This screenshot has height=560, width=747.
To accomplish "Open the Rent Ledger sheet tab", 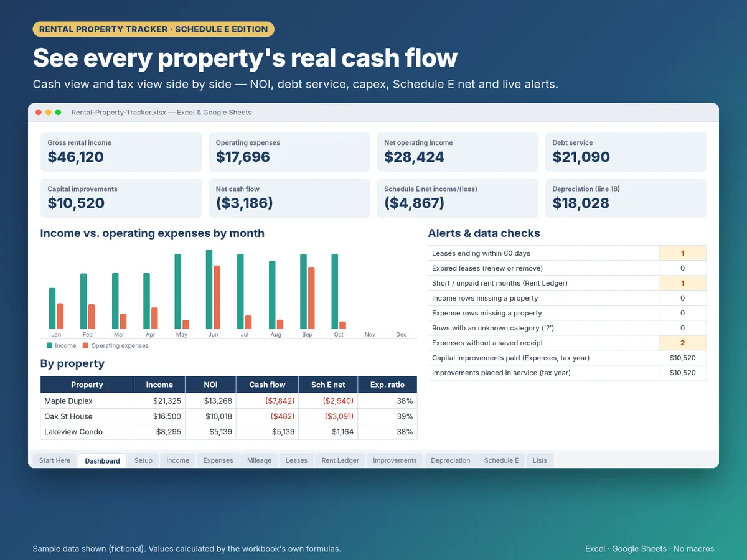I will point(340,460).
